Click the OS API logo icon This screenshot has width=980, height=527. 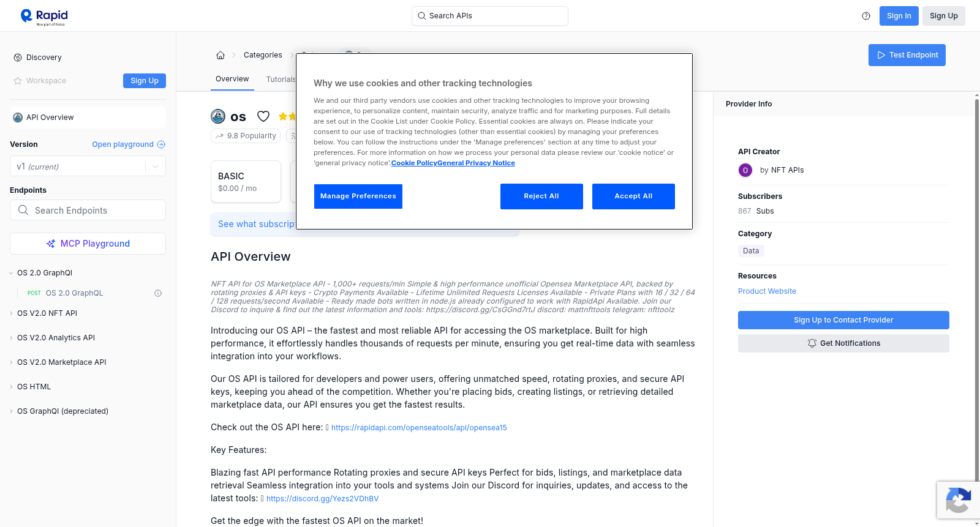[218, 116]
